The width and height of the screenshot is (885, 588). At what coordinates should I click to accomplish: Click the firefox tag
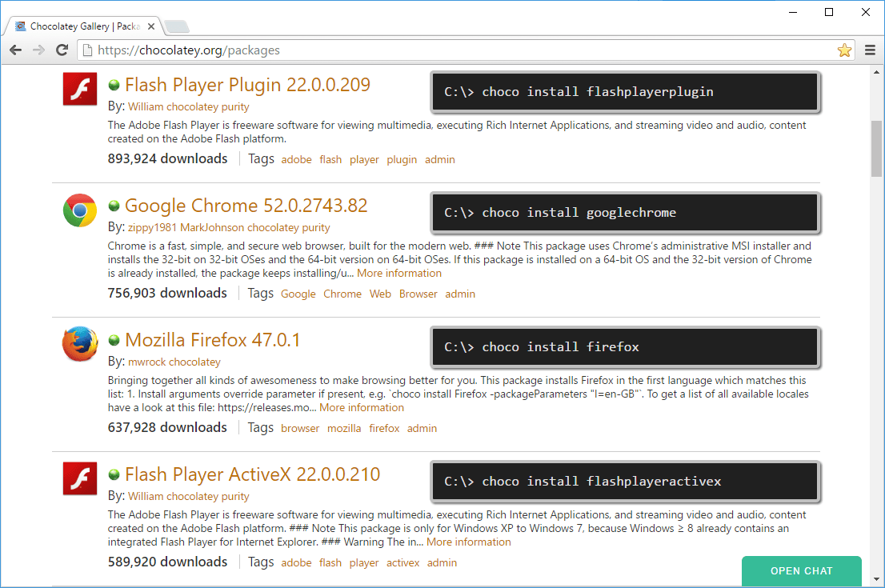[x=384, y=428]
